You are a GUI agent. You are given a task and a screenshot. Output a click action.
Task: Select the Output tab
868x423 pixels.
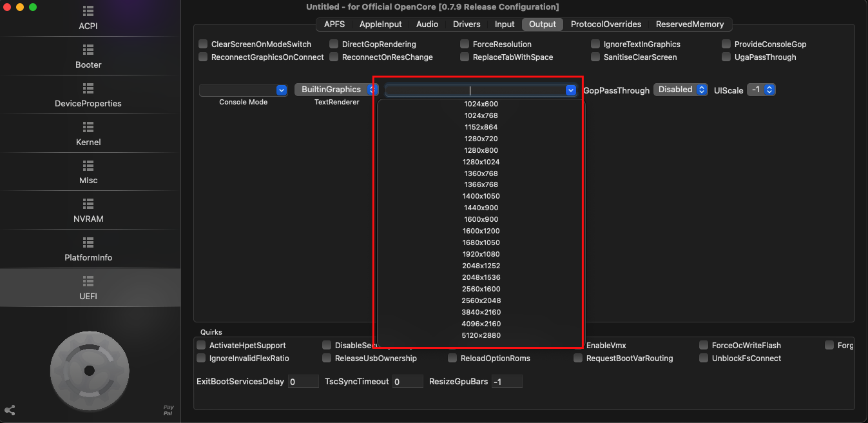(x=543, y=24)
